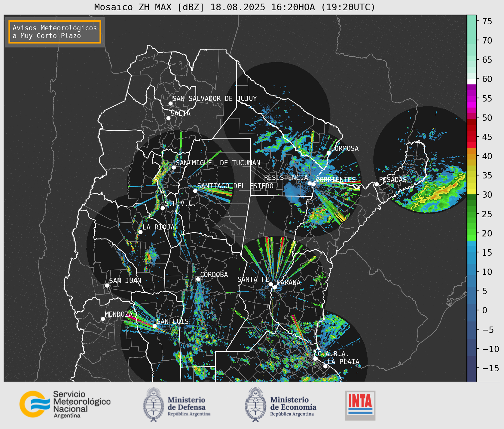Click the Posadas city marker dot
The height and width of the screenshot is (429, 504).
(x=377, y=184)
